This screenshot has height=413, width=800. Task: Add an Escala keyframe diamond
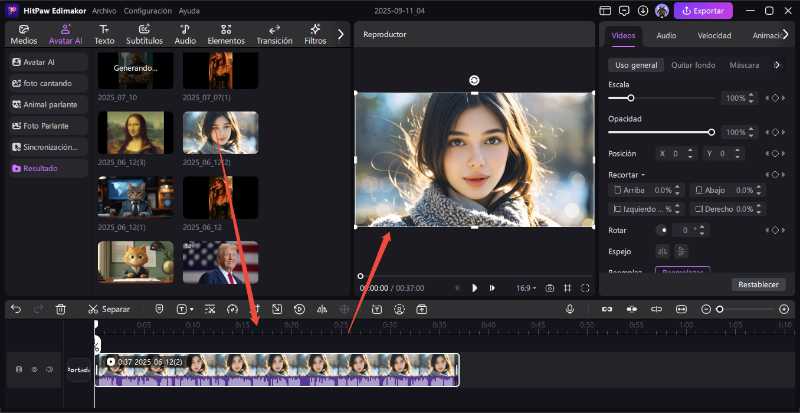tap(775, 98)
